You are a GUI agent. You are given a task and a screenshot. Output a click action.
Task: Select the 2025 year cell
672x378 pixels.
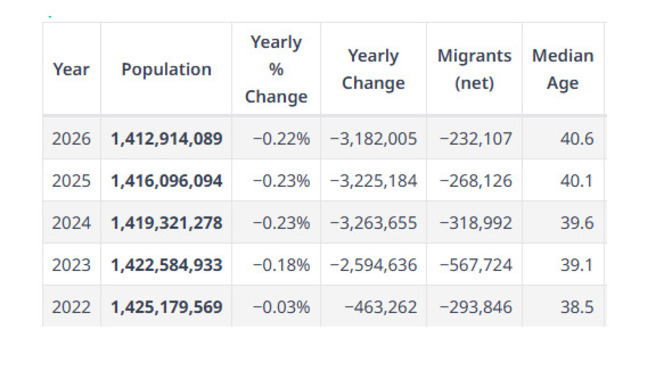[x=71, y=181]
